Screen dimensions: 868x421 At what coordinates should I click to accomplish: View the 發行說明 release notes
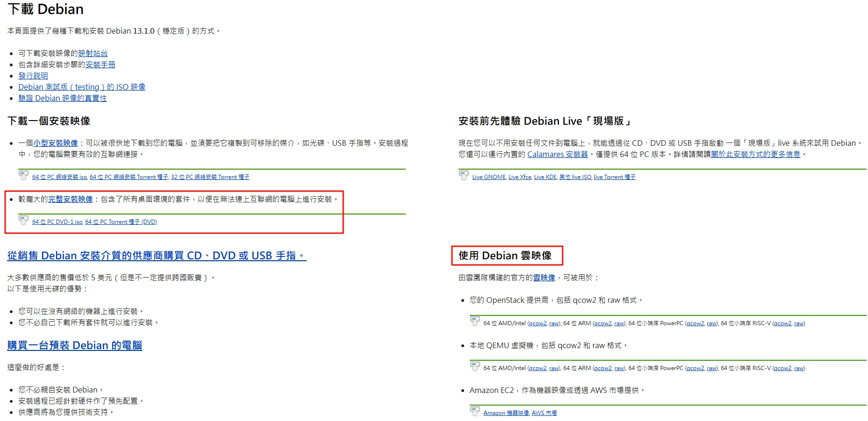tap(33, 76)
